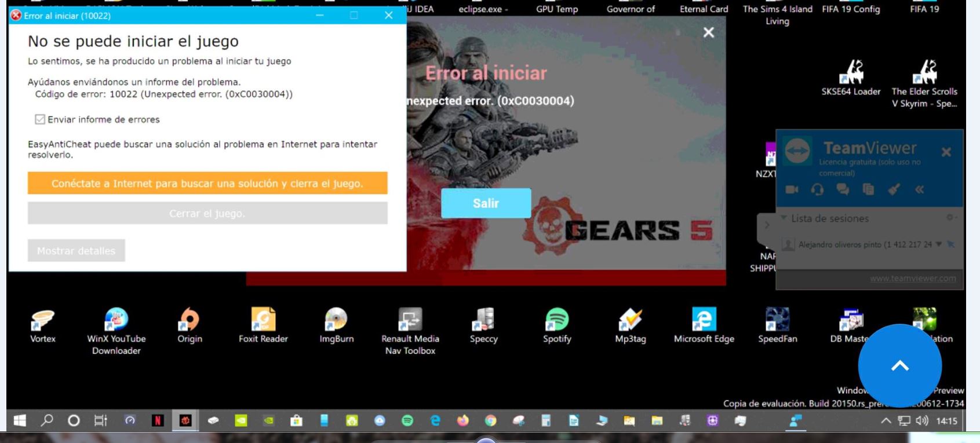The width and height of the screenshot is (980, 443).
Task: Open the Windows Start menu
Action: [x=19, y=421]
